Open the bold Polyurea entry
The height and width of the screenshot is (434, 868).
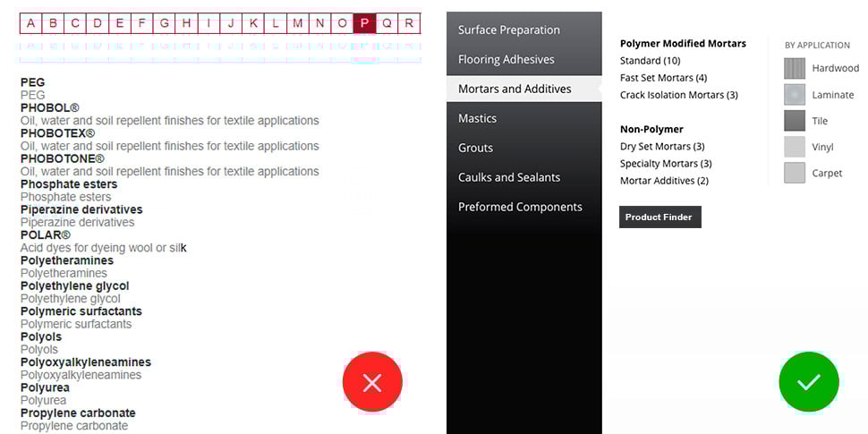(x=45, y=388)
